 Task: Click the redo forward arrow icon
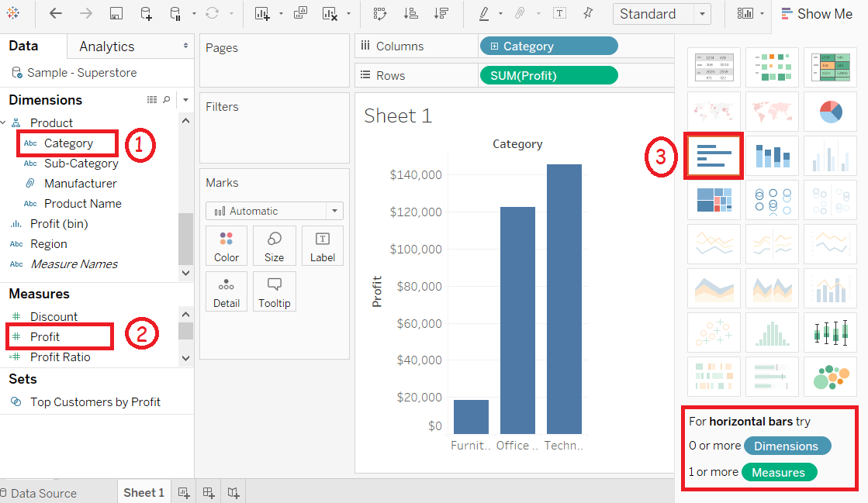pos(86,13)
